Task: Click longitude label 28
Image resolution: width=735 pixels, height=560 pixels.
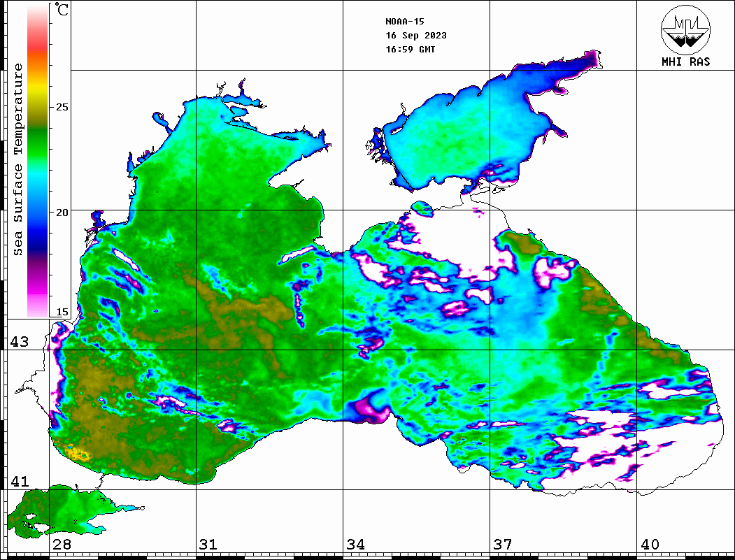Action: coord(62,544)
